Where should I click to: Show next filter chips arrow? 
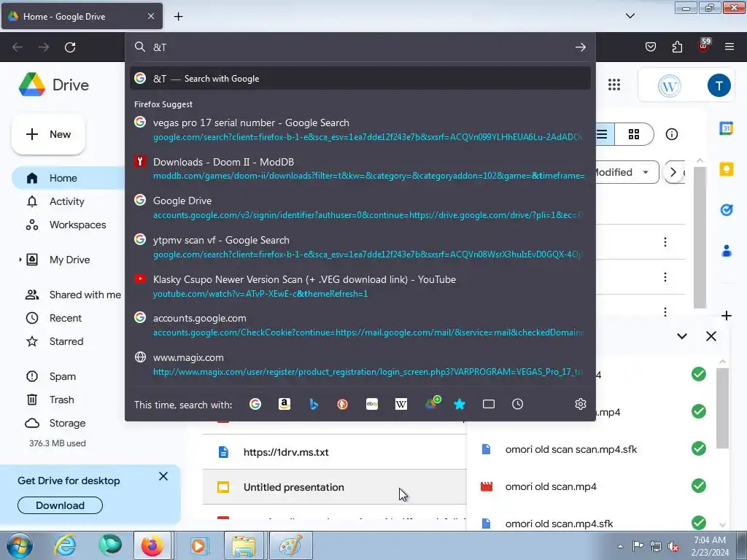(673, 172)
